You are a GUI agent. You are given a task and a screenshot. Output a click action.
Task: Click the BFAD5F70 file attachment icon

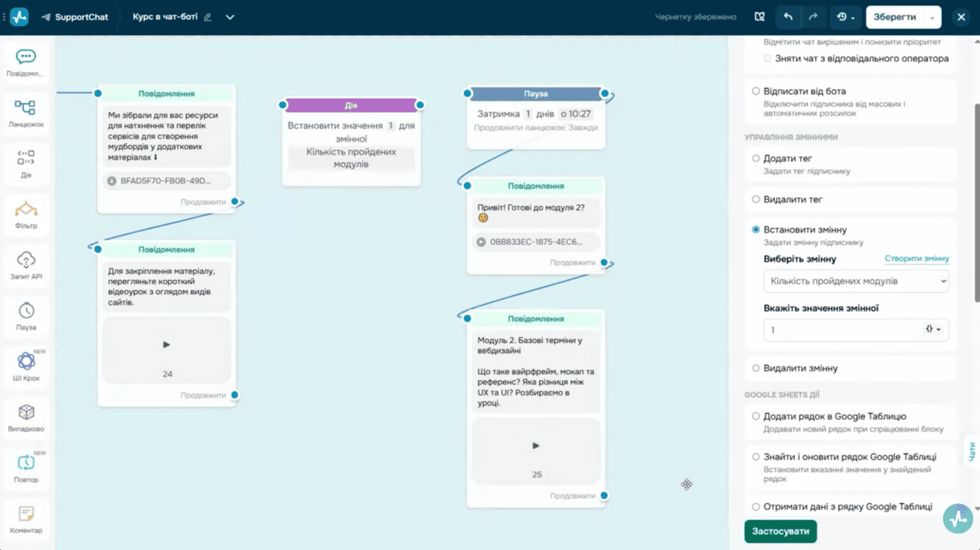[x=112, y=181]
